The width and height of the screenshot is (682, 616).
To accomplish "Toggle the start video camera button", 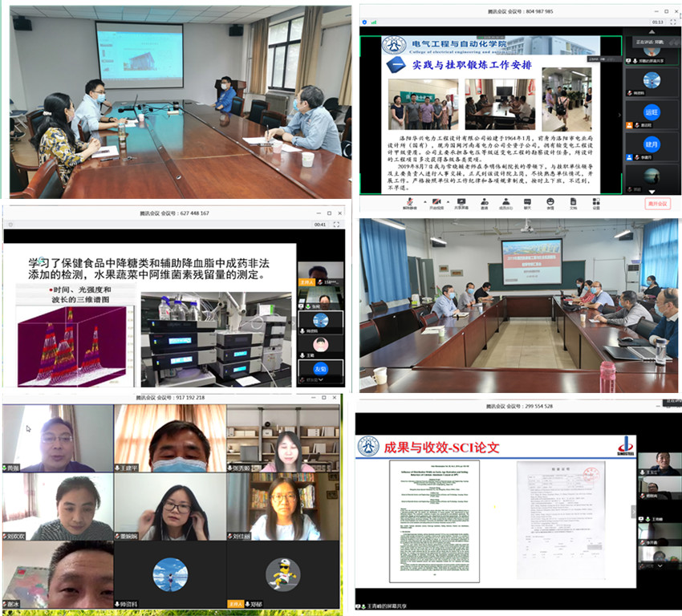I will (x=437, y=201).
